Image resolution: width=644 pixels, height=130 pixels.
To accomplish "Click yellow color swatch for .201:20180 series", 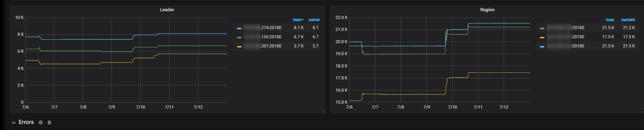I will 239,46.
